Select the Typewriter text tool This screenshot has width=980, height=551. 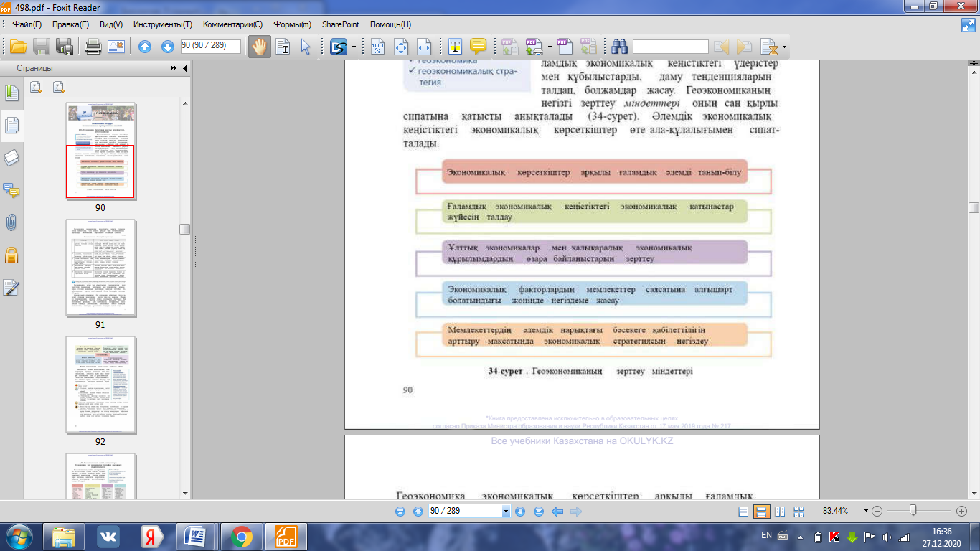click(455, 47)
